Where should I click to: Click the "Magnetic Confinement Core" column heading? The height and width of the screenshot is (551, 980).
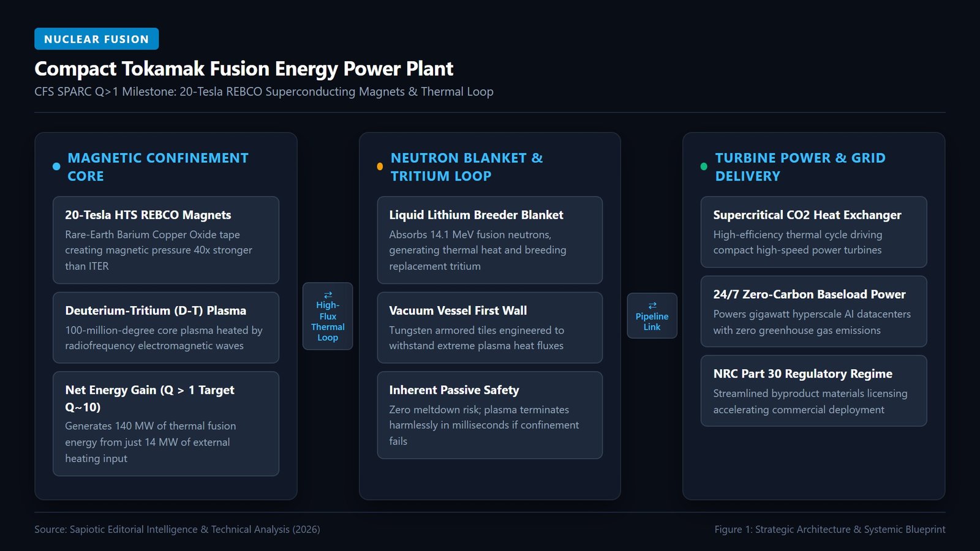(158, 167)
